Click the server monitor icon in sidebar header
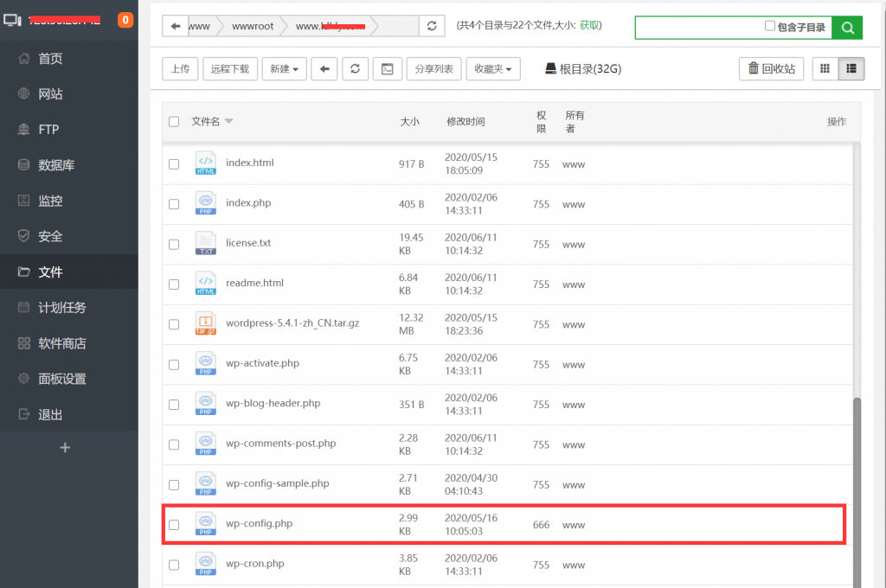Screen dimensions: 886x588 pyautogui.click(x=12, y=21)
